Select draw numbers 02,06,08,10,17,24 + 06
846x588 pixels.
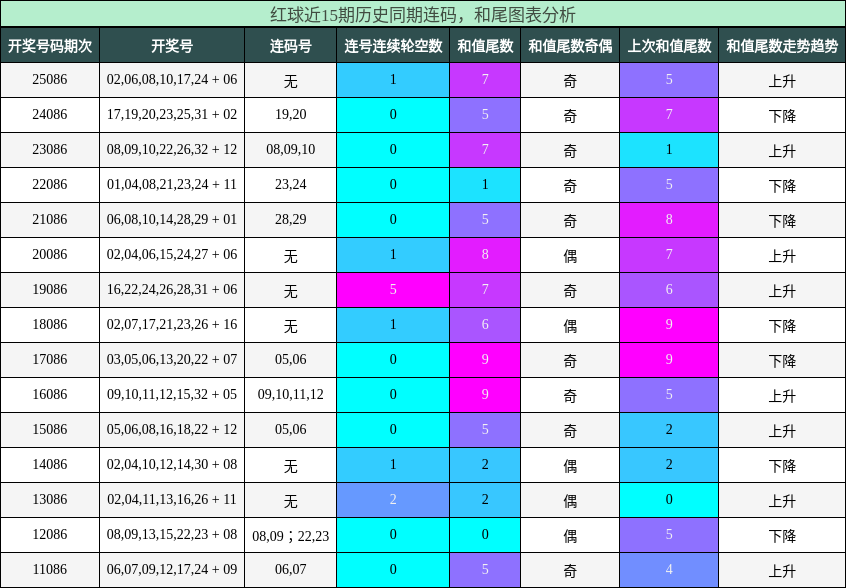[x=172, y=80]
